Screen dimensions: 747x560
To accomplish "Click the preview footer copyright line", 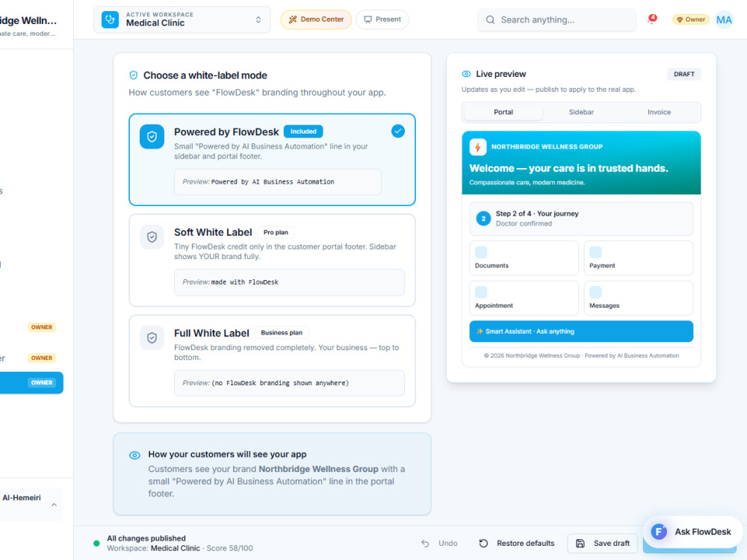I will pyautogui.click(x=581, y=355).
